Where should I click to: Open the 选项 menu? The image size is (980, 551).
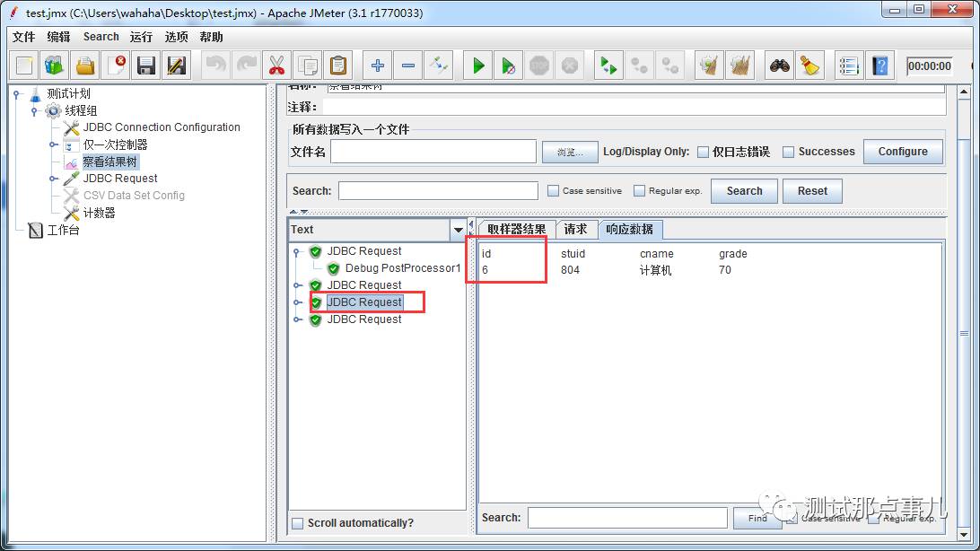click(176, 37)
